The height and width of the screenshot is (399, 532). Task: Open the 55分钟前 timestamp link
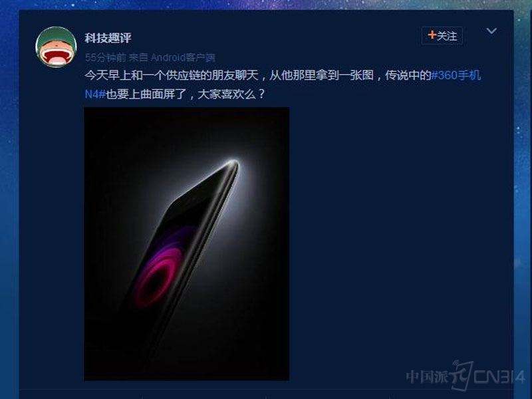pyautogui.click(x=106, y=57)
